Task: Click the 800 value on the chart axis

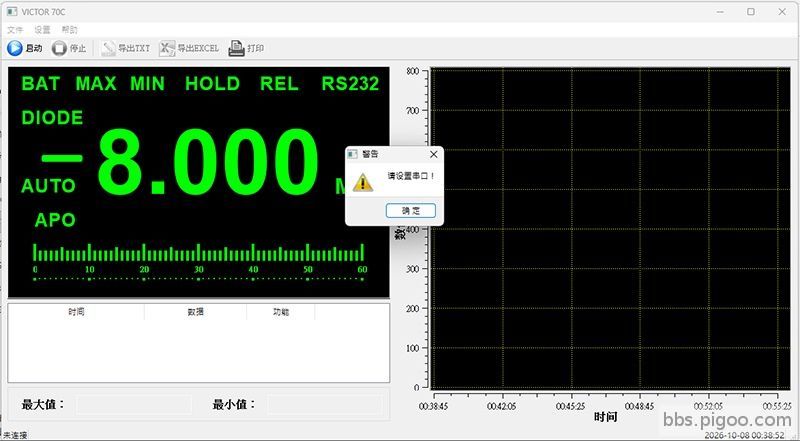Action: click(x=413, y=71)
